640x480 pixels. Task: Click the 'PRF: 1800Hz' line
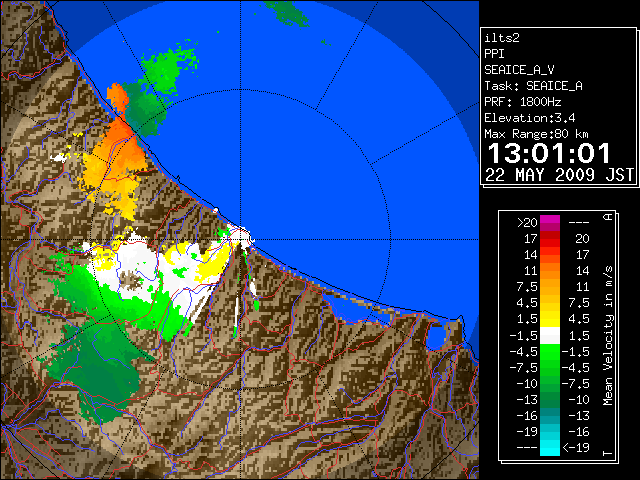click(523, 102)
